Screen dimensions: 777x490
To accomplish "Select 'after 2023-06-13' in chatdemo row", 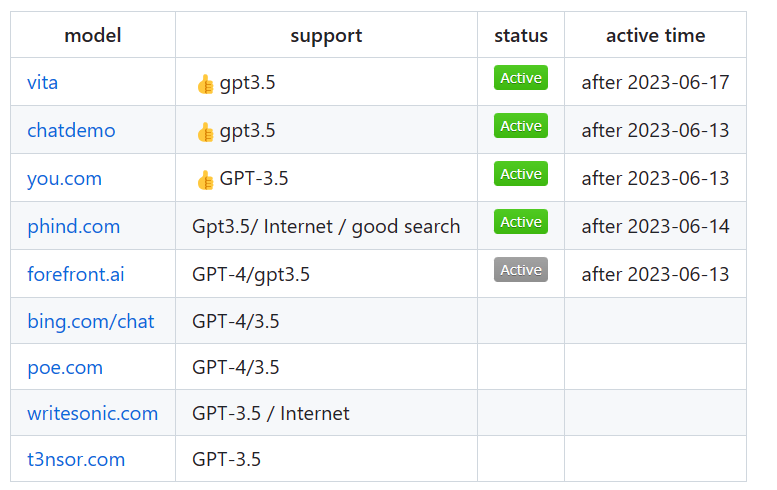I will point(655,130).
